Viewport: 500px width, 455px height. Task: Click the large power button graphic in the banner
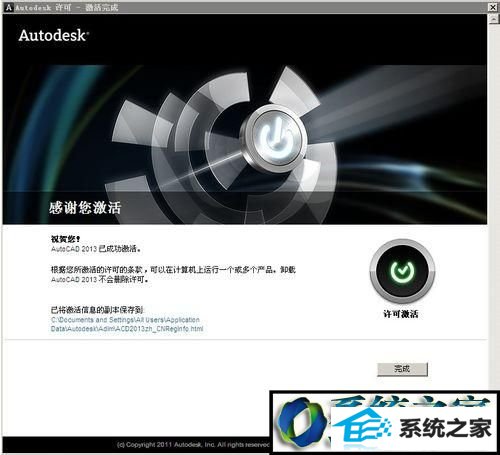273,138
